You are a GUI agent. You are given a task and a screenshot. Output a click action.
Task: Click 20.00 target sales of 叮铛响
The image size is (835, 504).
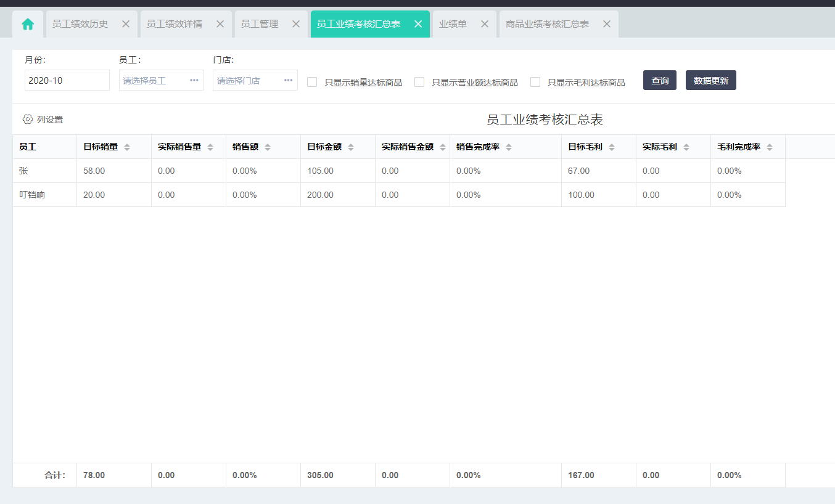click(94, 195)
